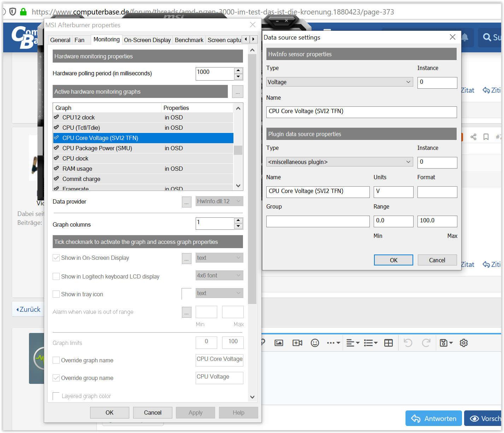Increase hardware polling period spinner
Viewport: 504px width, 433px height.
238,71
